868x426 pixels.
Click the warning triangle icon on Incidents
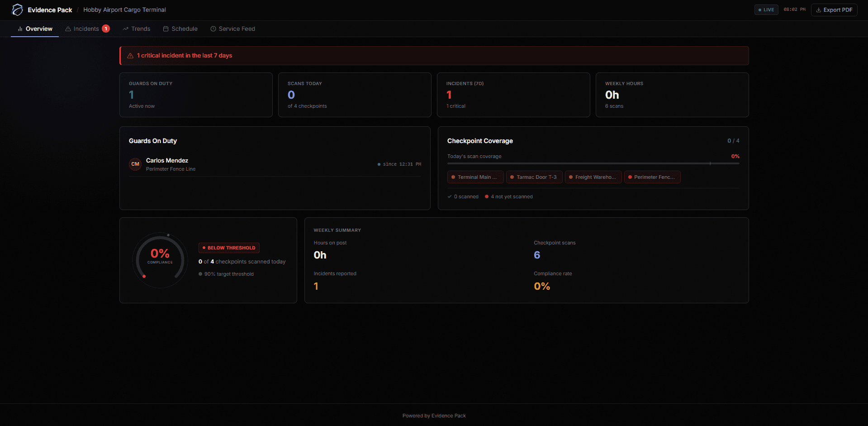pyautogui.click(x=67, y=29)
